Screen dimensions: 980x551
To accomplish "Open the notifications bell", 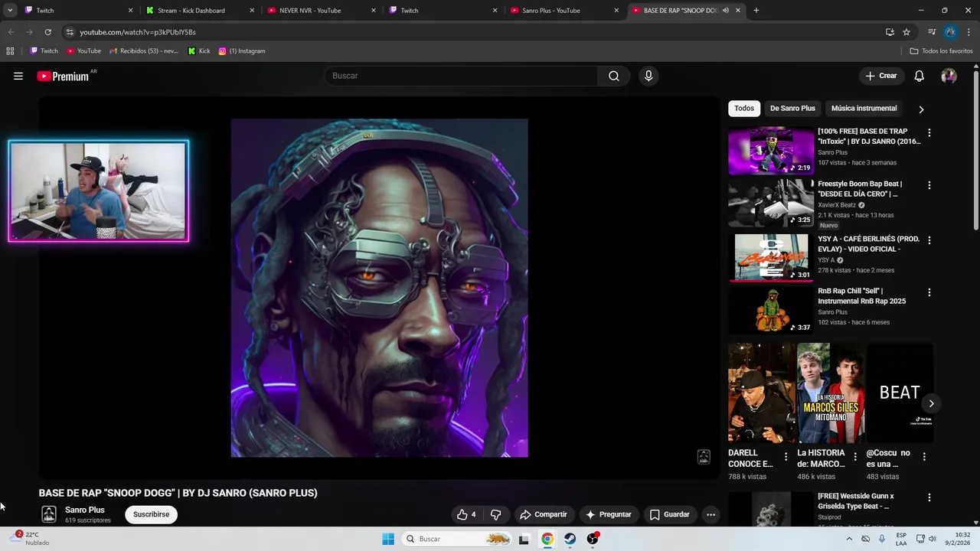I will [x=920, y=76].
